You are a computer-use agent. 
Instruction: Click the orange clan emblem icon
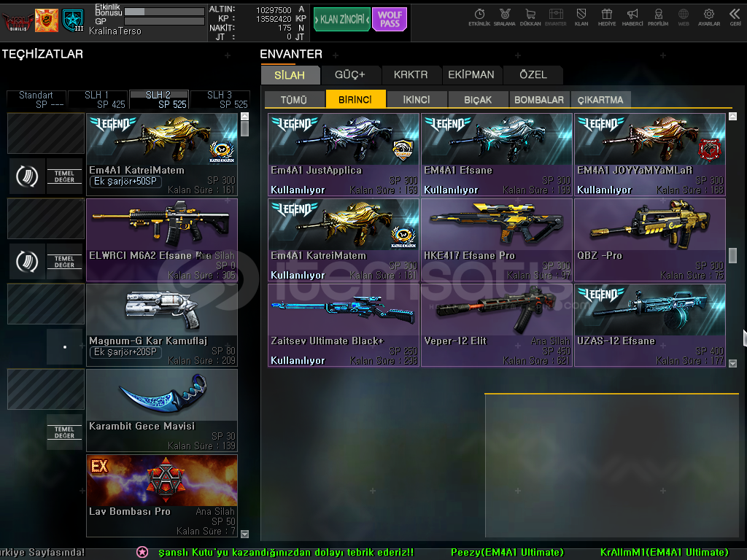47,20
